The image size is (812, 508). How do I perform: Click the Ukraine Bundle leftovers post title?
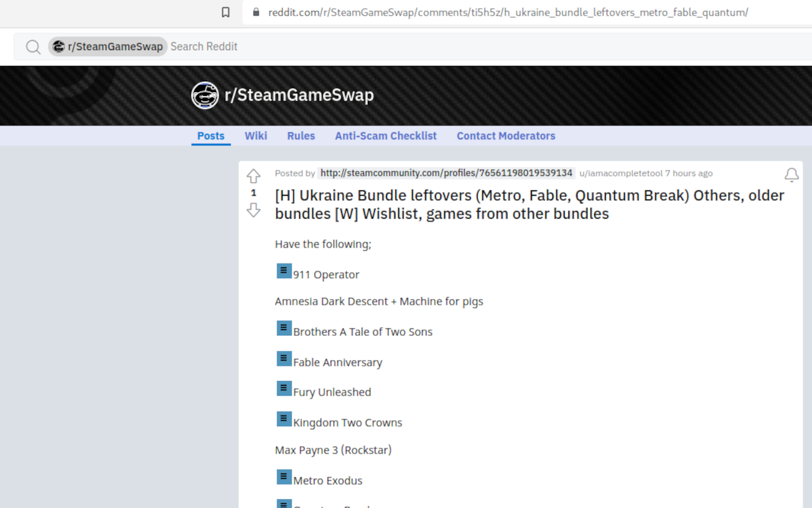coord(530,204)
